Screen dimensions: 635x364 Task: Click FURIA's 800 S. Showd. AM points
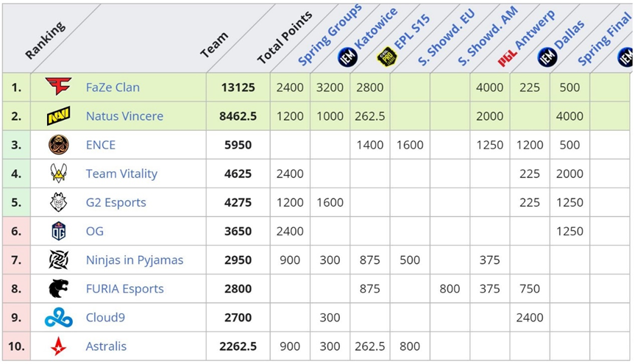pos(450,288)
